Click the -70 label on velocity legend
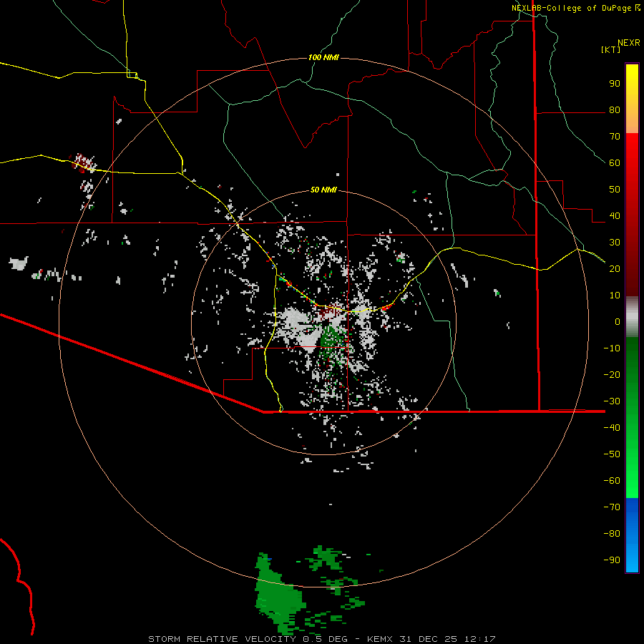This screenshot has height=644, width=644. 612,507
